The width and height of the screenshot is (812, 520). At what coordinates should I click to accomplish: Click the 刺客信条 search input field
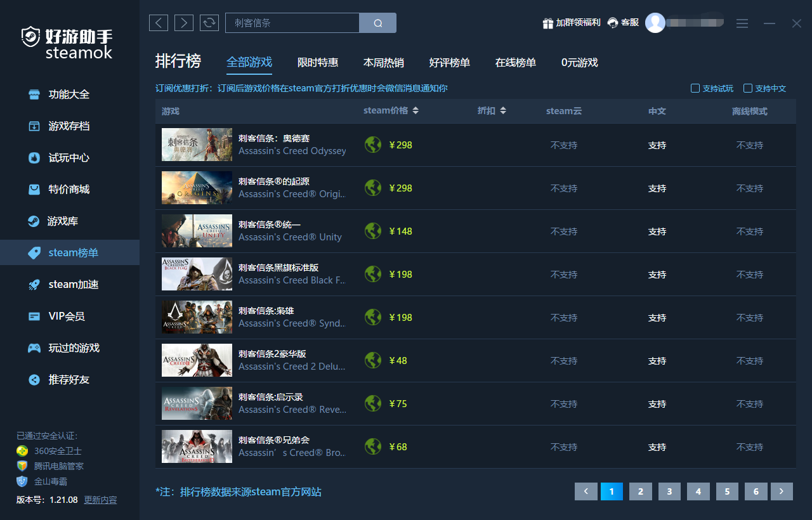[292, 23]
